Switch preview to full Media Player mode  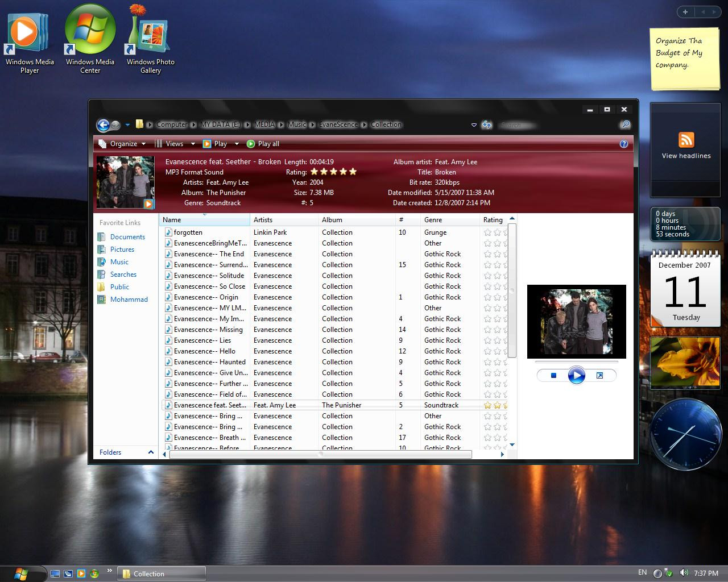[599, 376]
